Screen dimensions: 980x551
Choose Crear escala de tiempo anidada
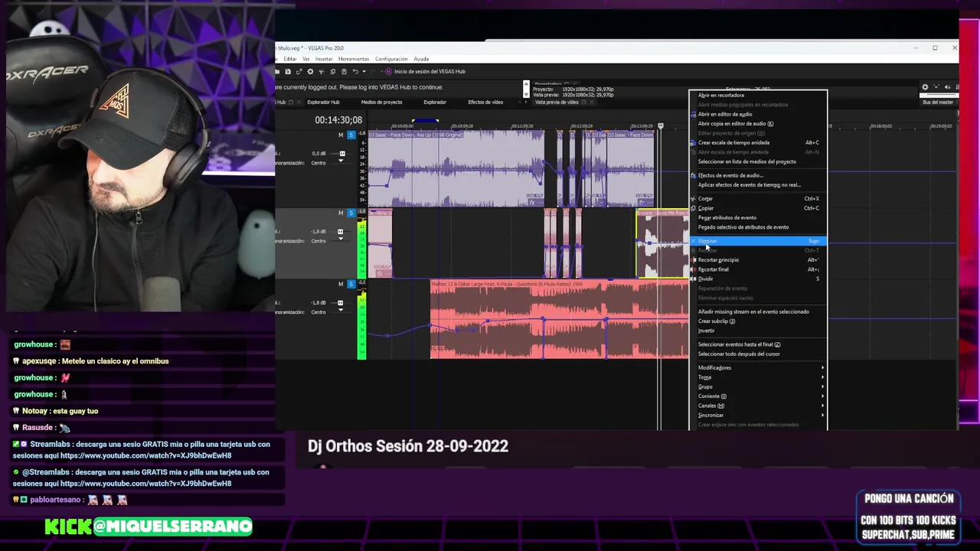coord(758,142)
